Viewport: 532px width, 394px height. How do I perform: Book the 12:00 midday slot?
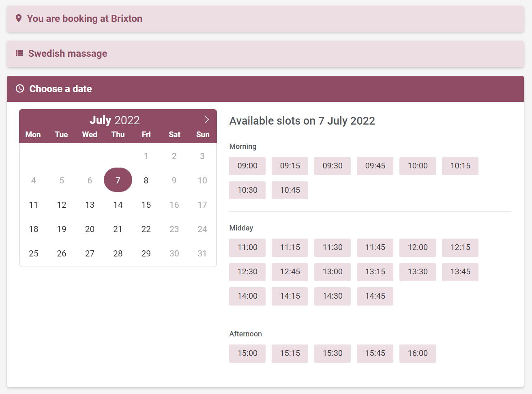click(418, 248)
